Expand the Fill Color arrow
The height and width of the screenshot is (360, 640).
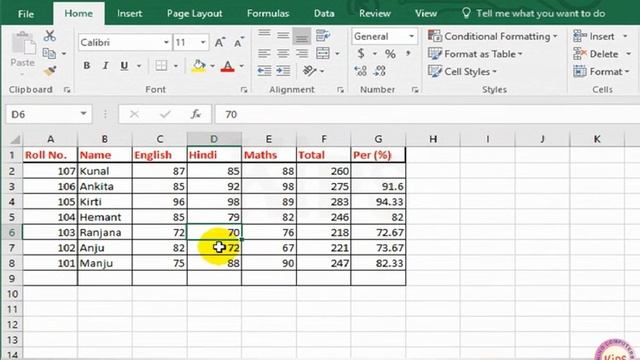[x=212, y=66]
